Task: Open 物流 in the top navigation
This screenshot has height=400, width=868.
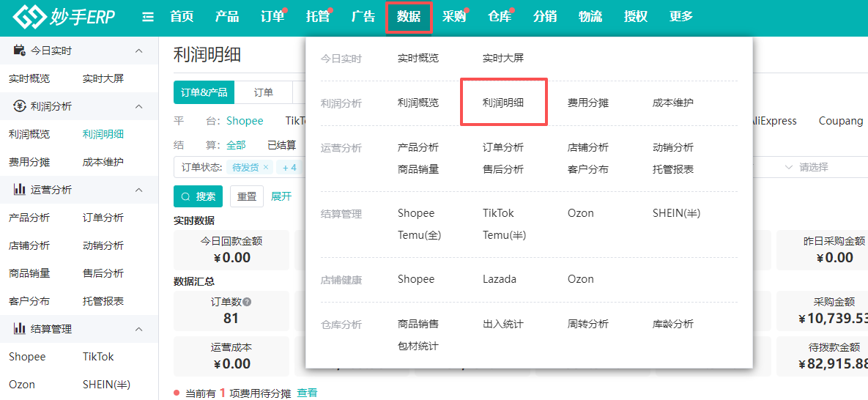Action: point(590,17)
